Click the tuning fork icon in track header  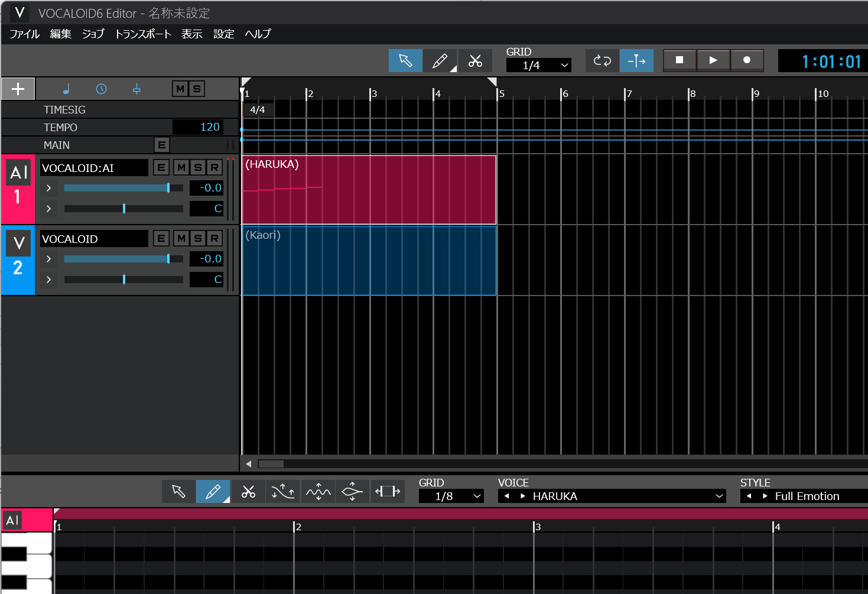tap(136, 89)
